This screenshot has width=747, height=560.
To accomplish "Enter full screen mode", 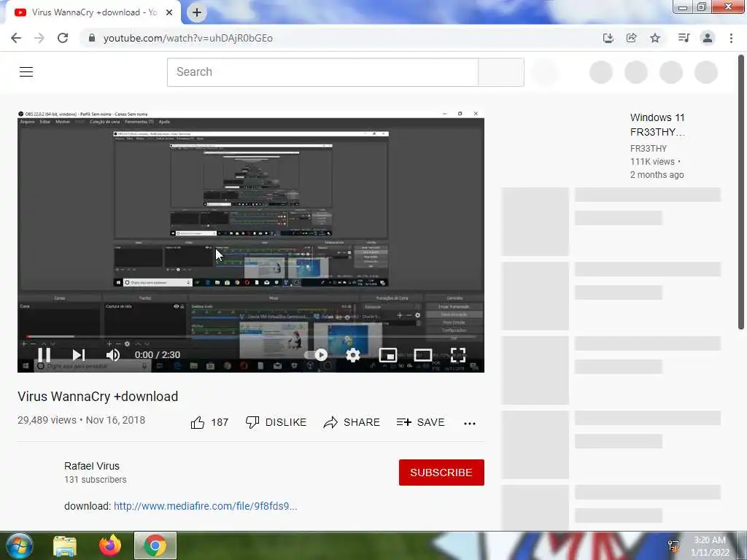I will (x=458, y=355).
